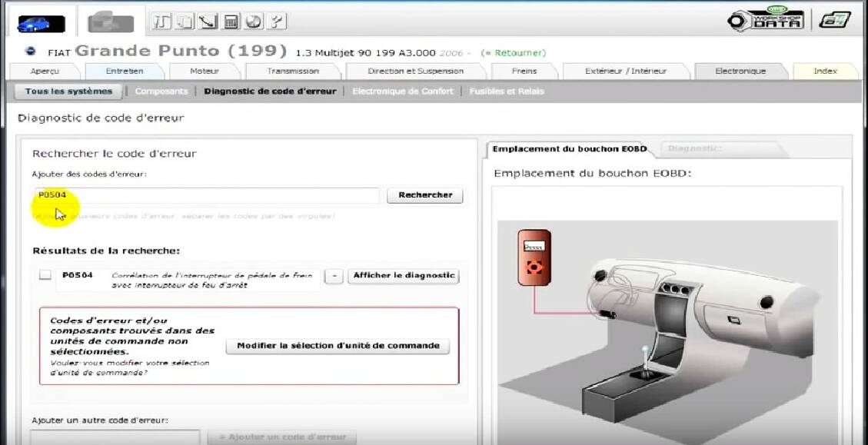Open the Direction et Suspension tab

(x=415, y=71)
